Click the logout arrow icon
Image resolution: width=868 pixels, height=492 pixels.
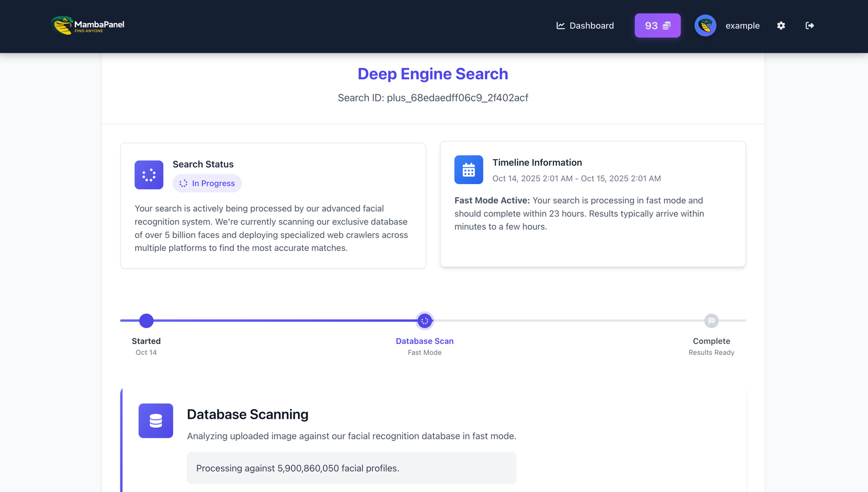[x=809, y=26]
